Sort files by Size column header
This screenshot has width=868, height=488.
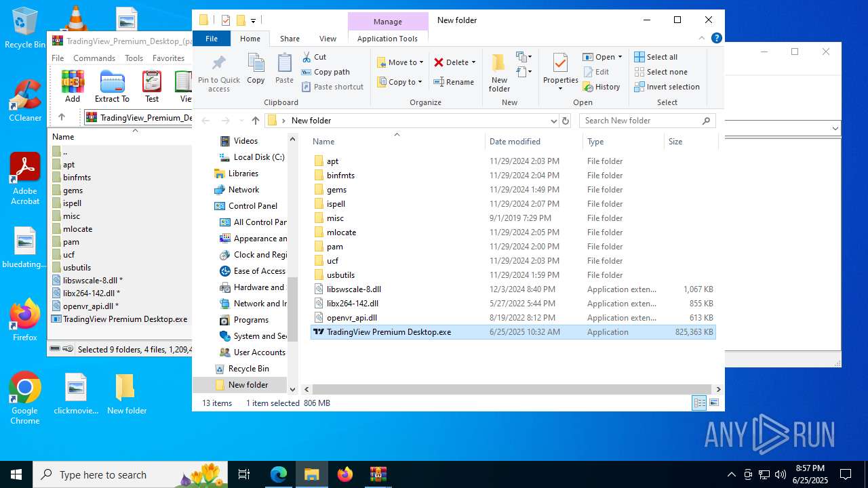[690, 142]
